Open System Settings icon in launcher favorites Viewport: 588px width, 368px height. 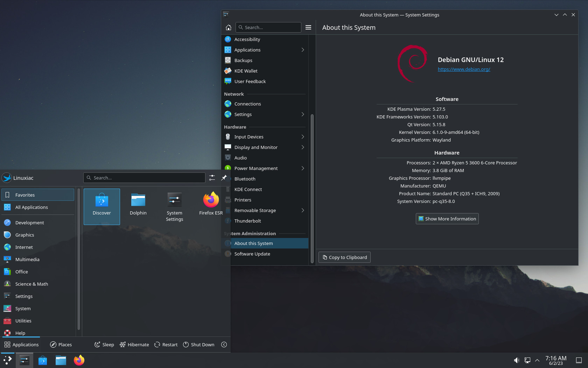pyautogui.click(x=175, y=206)
